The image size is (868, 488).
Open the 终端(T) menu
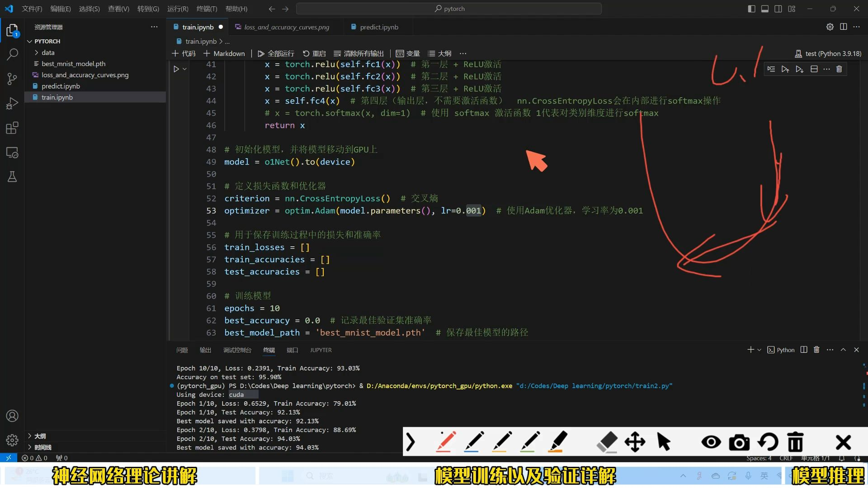click(x=207, y=9)
